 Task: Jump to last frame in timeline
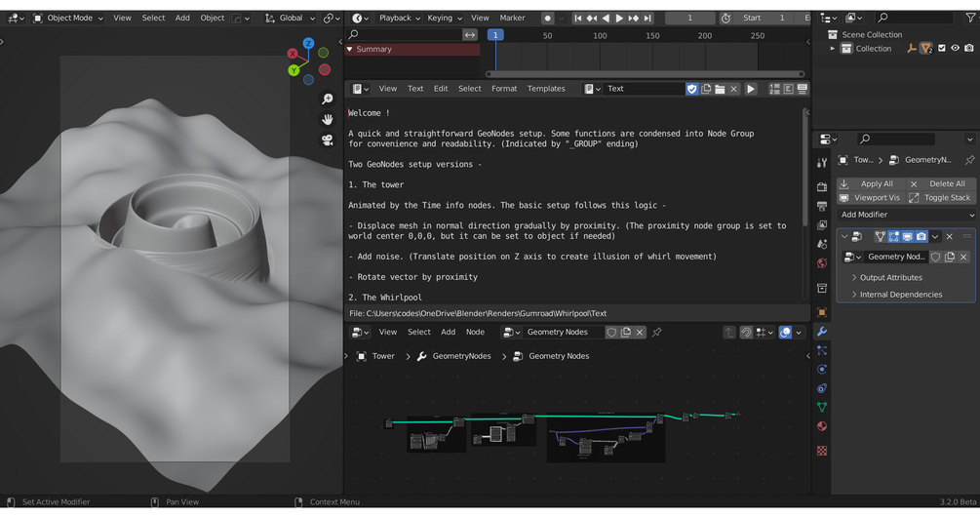pos(647,19)
